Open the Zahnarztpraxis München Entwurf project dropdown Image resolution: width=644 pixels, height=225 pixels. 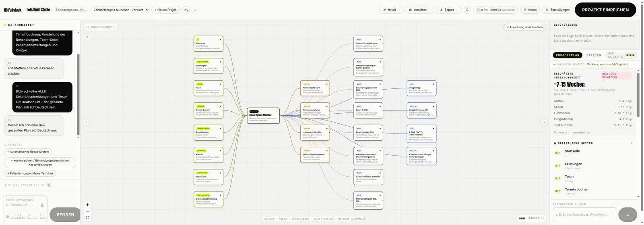pyautogui.click(x=120, y=10)
